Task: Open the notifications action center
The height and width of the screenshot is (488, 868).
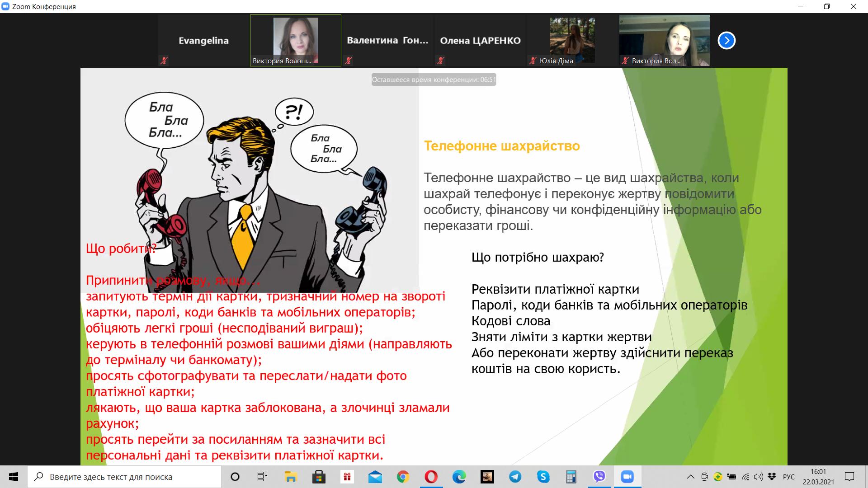Action: point(849,477)
